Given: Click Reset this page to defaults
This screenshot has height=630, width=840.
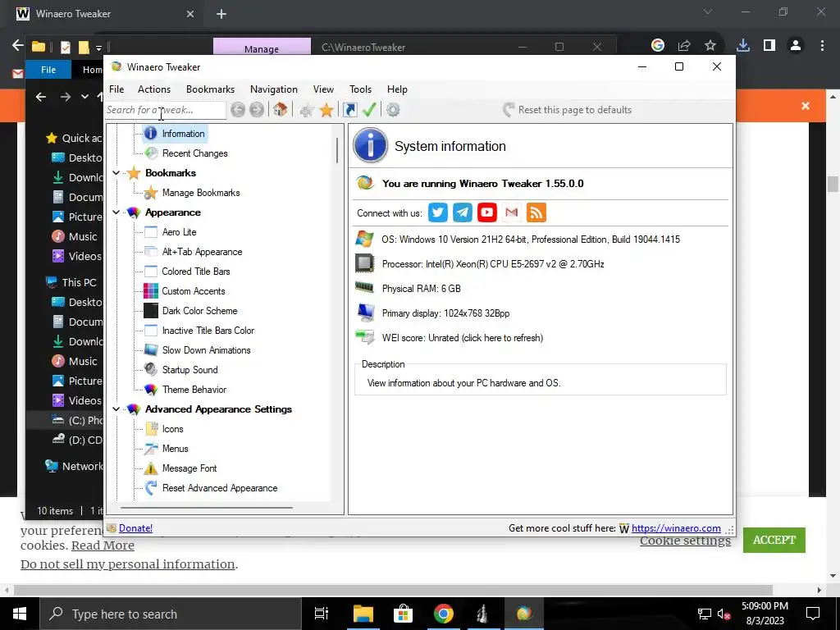Looking at the screenshot, I should 568,110.
